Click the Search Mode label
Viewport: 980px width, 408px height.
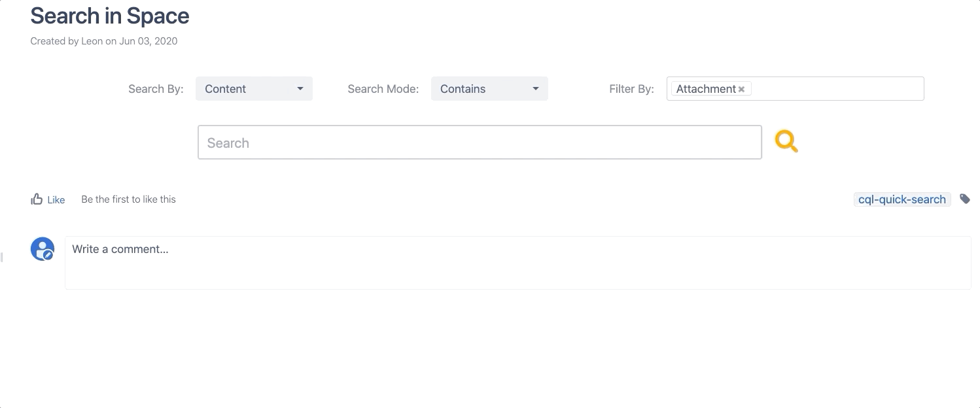[x=383, y=89]
